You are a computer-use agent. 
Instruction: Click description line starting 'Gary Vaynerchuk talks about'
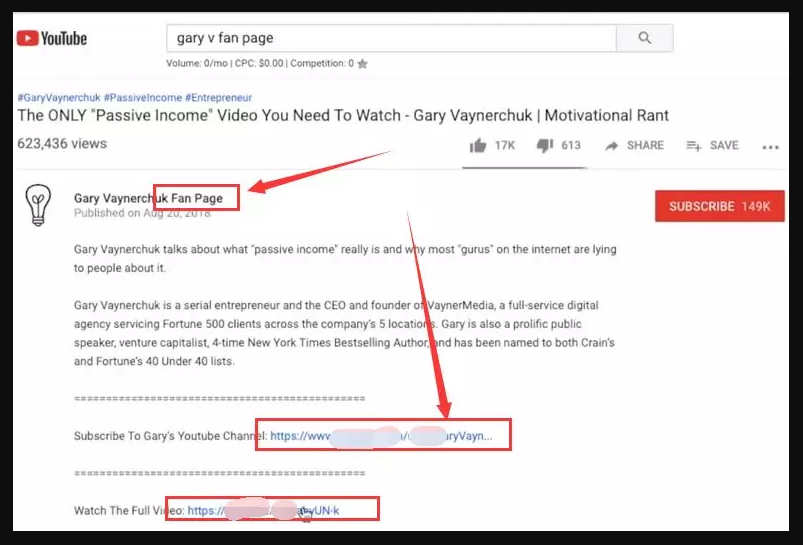[x=345, y=249]
